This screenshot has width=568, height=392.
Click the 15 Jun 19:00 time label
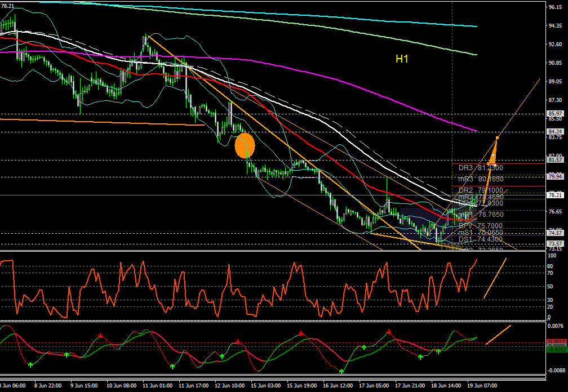(302, 385)
